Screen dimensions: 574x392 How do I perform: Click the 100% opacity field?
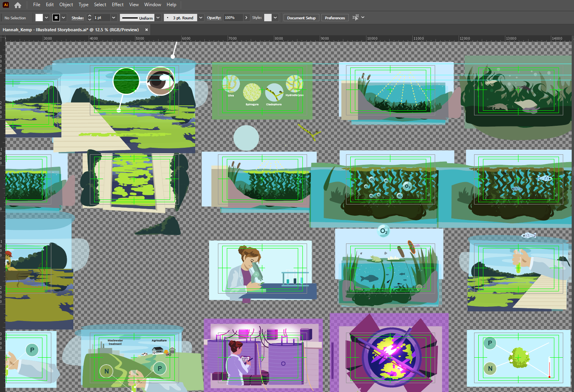233,18
